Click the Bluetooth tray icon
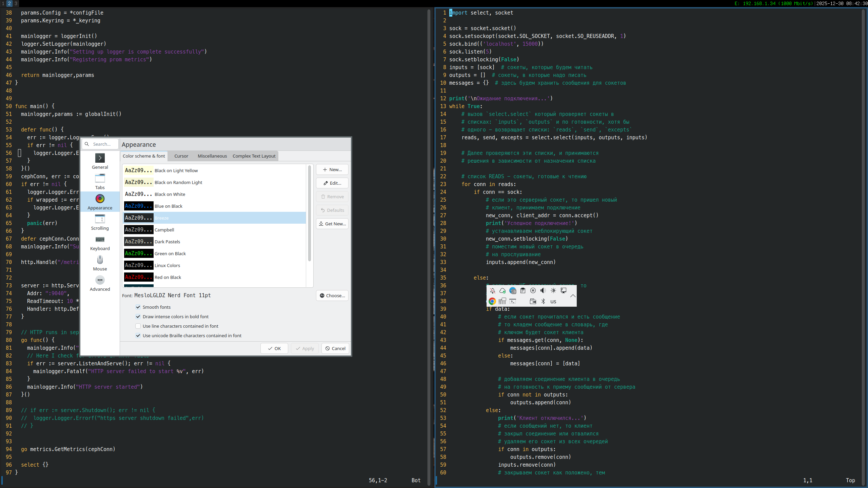The width and height of the screenshot is (868, 488). tap(543, 301)
